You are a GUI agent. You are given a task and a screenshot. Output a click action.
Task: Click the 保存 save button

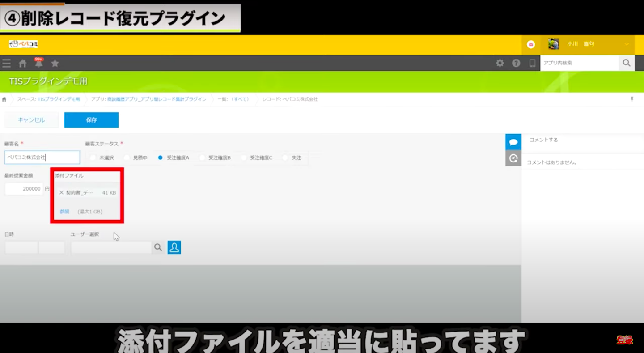91,120
